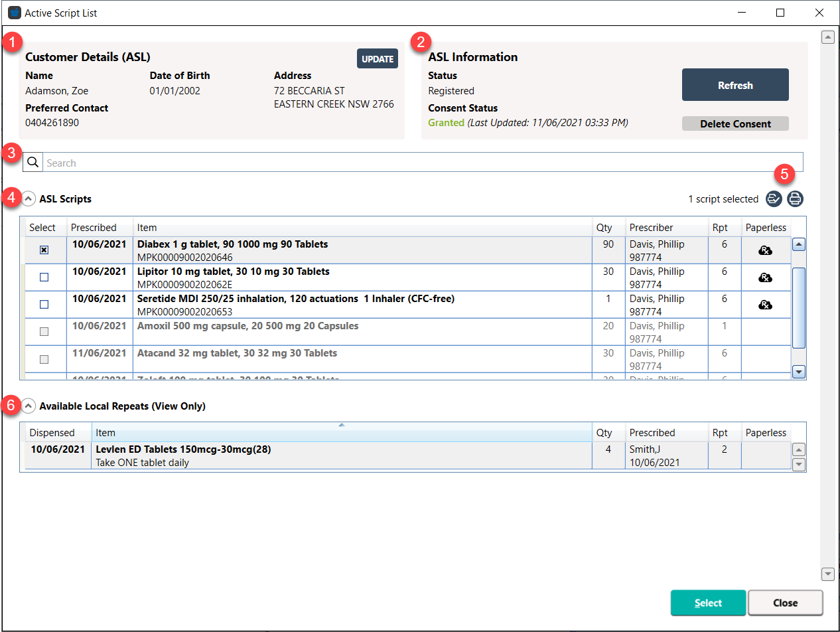This screenshot has height=632, width=840.
Task: Click the window's main scroll up arrow
Action: (827, 37)
